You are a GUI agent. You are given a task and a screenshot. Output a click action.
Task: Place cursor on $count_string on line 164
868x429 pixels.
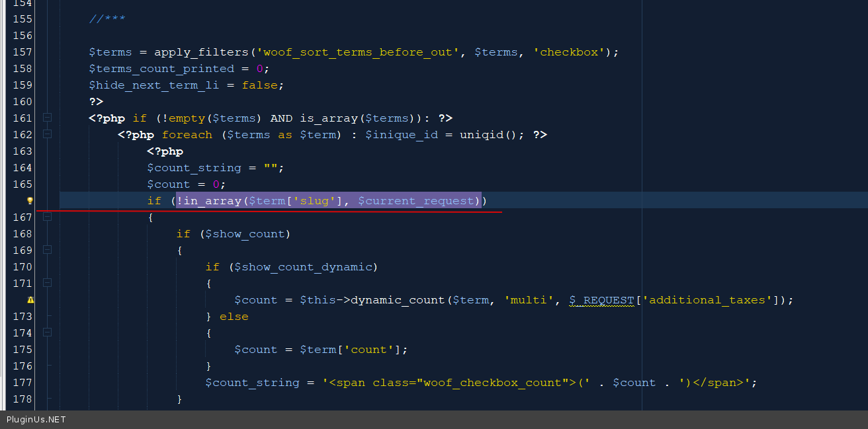pos(195,168)
